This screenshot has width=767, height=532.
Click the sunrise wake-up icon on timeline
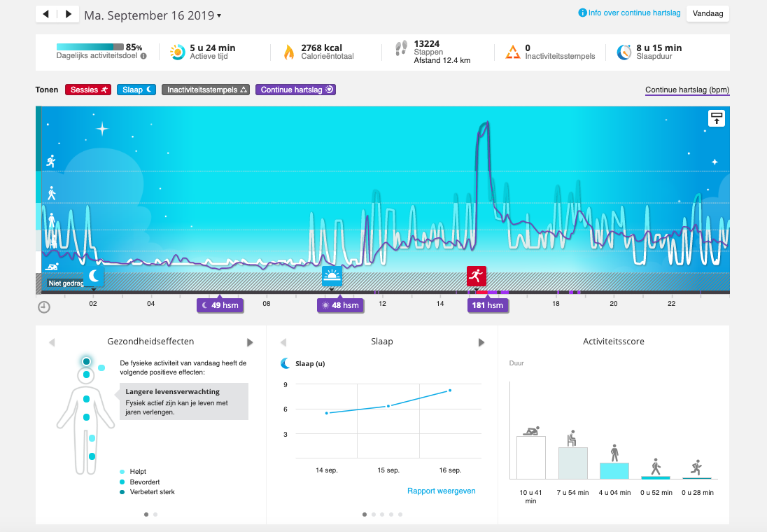pos(332,276)
